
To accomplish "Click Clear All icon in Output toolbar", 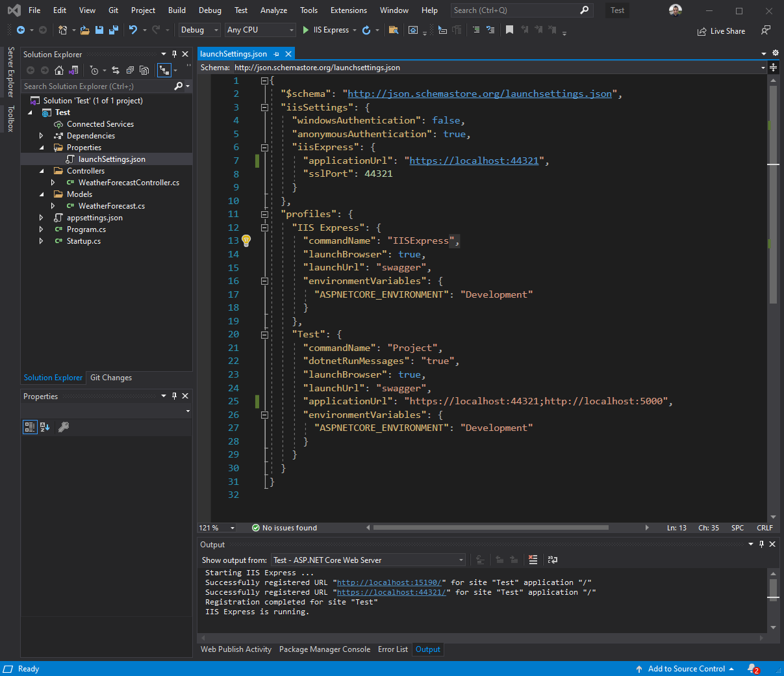I will click(x=533, y=560).
